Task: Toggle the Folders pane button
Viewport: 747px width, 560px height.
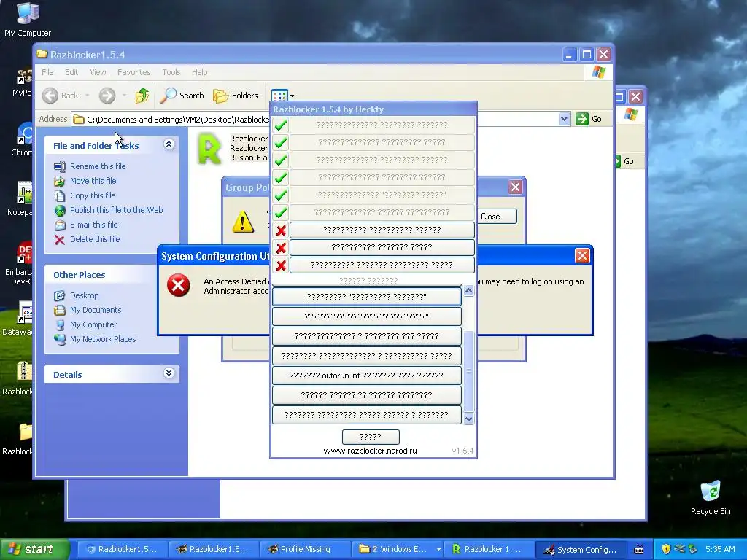Action: pyautogui.click(x=236, y=96)
